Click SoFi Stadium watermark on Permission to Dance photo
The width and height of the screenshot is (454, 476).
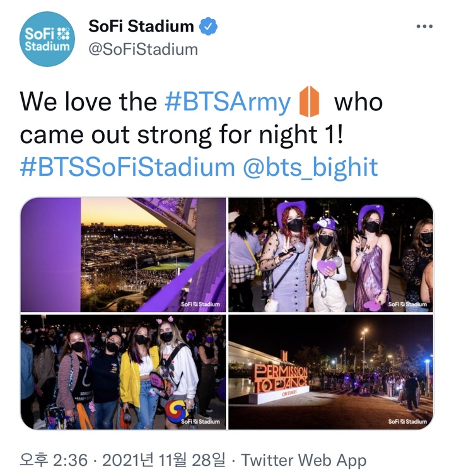[407, 422]
